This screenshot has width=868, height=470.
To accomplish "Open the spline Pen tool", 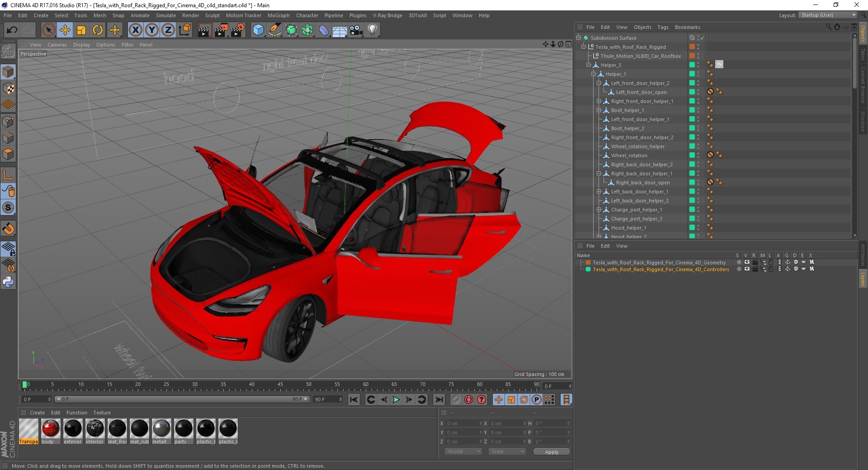I will 274,30.
